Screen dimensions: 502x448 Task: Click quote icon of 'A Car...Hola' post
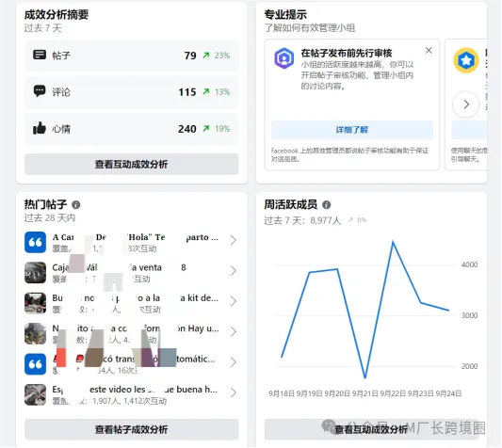pos(35,242)
